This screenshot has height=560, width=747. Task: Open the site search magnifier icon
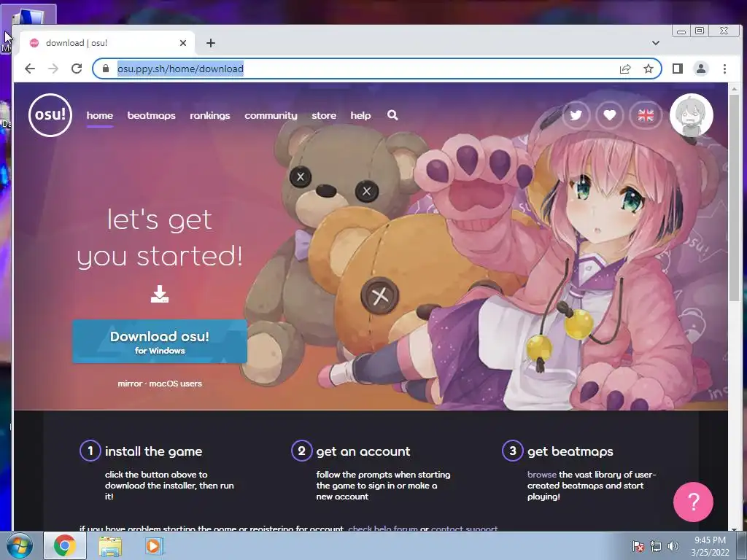[392, 115]
